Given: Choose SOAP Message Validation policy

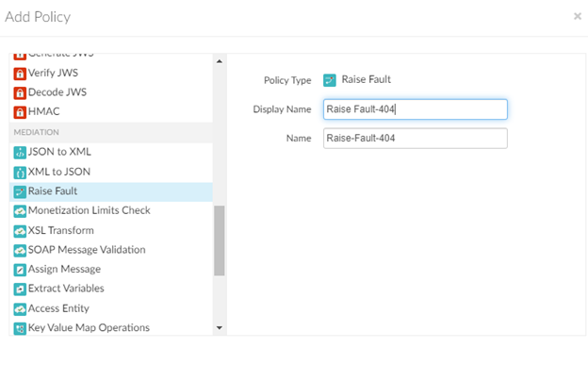Looking at the screenshot, I should pyautogui.click(x=86, y=250).
